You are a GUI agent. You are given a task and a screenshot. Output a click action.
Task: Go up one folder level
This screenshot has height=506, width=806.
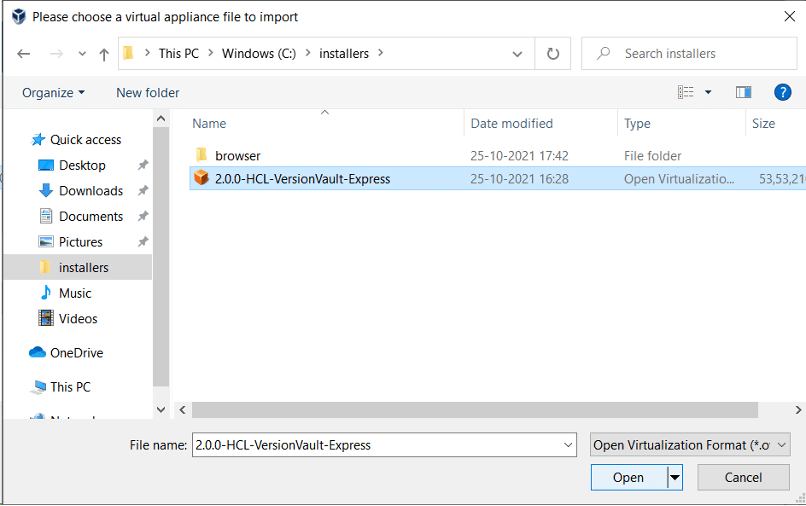coord(104,54)
